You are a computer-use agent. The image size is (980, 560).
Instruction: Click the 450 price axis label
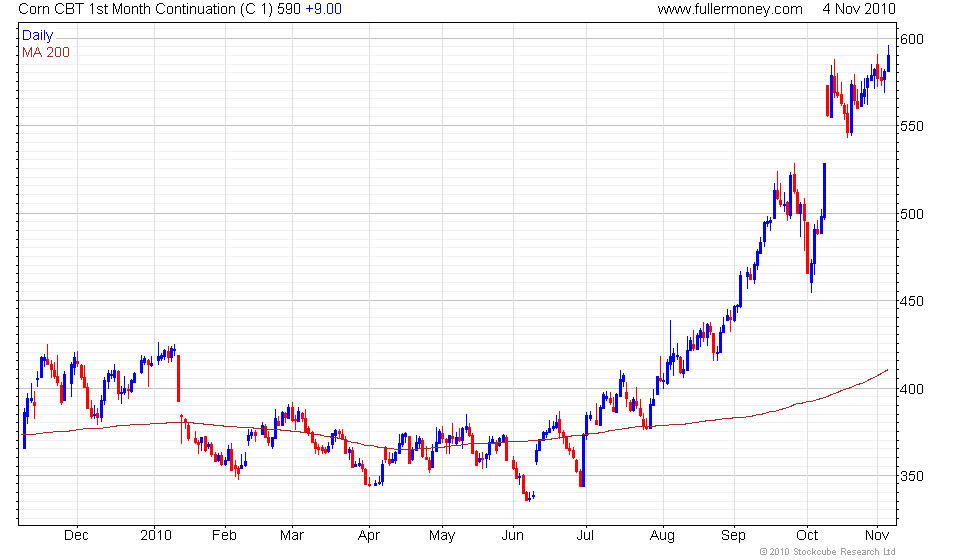pyautogui.click(x=911, y=301)
